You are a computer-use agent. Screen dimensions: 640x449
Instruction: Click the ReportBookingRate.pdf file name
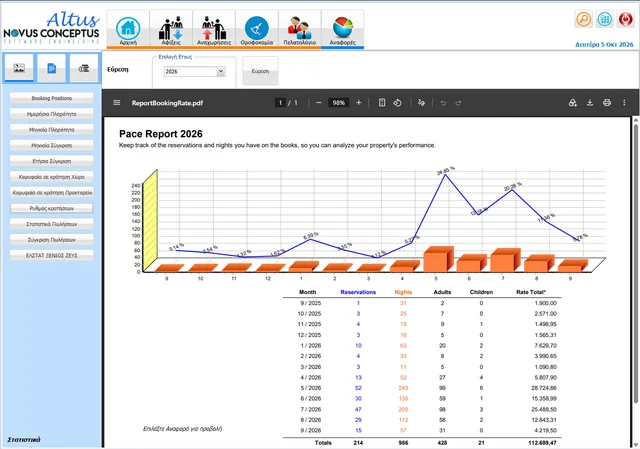coord(167,103)
